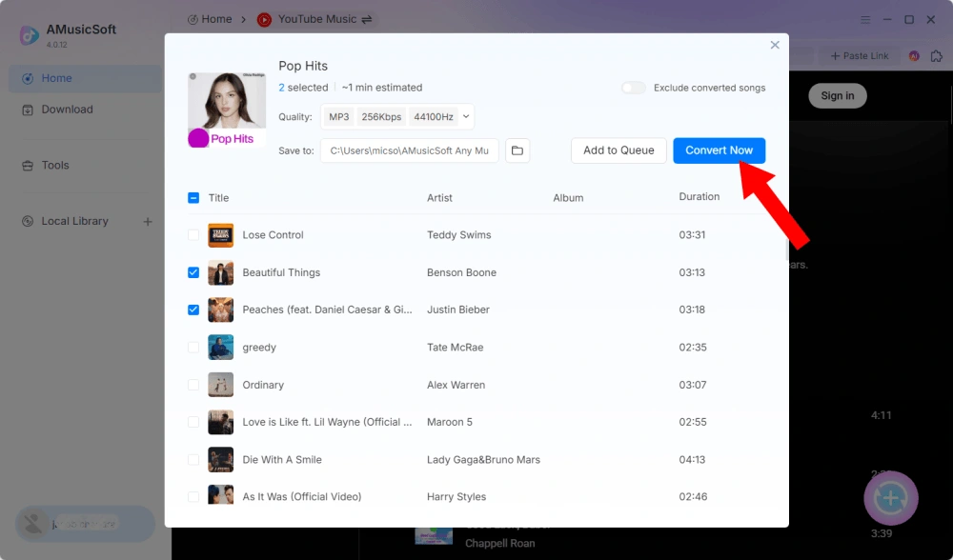The image size is (953, 560).
Task: Toggle Exclude converted songs switch
Action: coord(634,88)
